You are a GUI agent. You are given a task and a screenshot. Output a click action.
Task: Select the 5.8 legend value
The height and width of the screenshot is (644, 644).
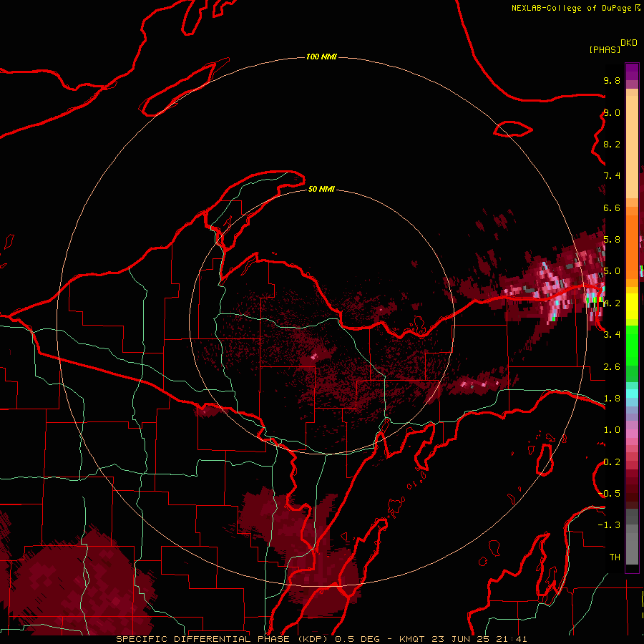click(x=612, y=240)
